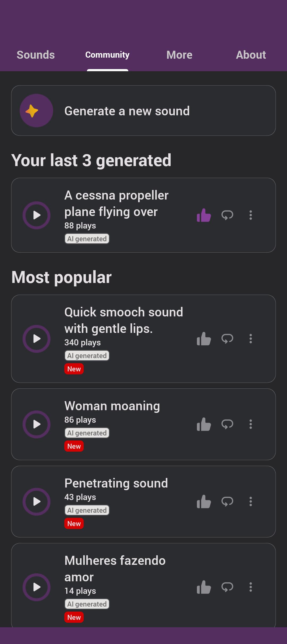Play the Quick smooch sound
Viewport: 287px width, 644px height.
(36, 339)
